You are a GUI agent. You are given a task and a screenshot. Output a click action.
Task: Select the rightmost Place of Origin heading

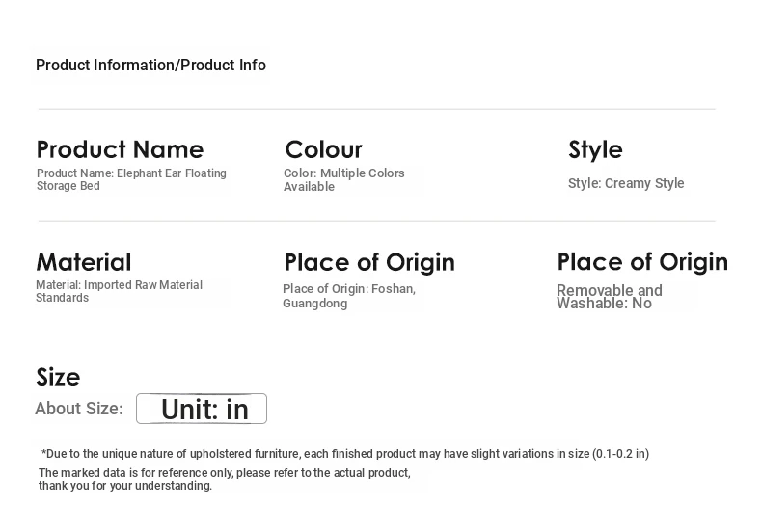pyautogui.click(x=642, y=262)
